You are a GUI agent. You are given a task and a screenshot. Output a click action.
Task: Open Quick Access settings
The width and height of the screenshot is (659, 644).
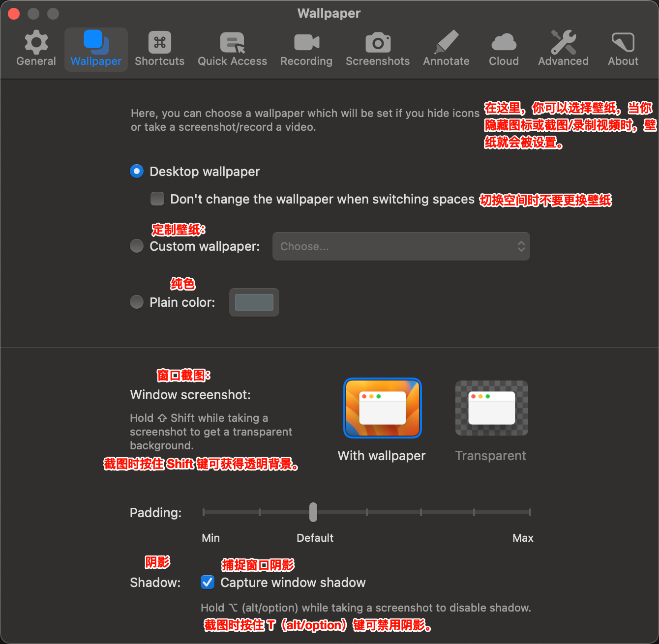click(x=232, y=47)
